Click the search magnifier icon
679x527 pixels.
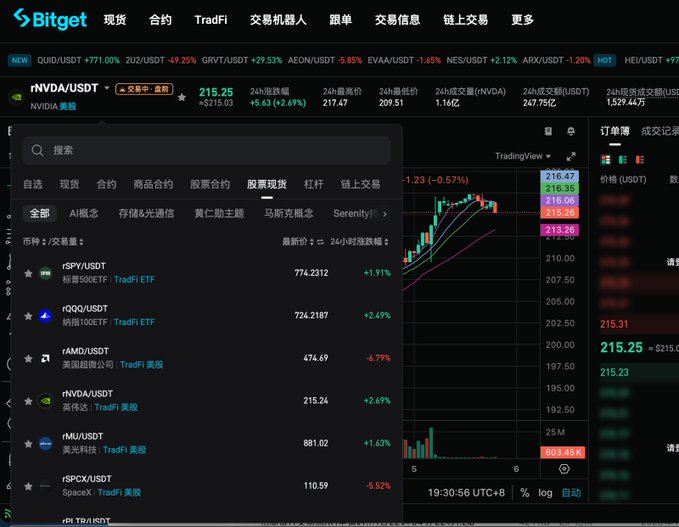pyautogui.click(x=38, y=150)
